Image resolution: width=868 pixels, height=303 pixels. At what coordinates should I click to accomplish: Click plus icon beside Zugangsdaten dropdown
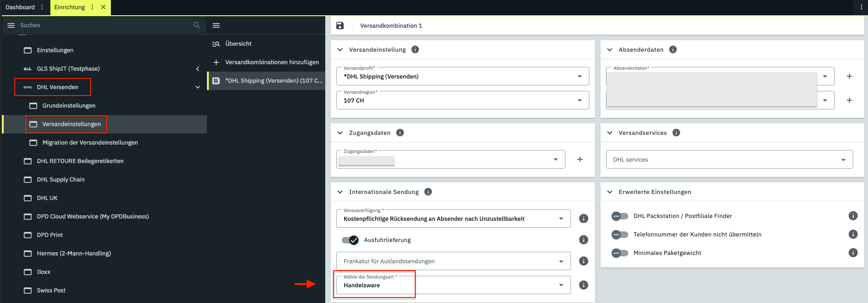click(x=580, y=159)
